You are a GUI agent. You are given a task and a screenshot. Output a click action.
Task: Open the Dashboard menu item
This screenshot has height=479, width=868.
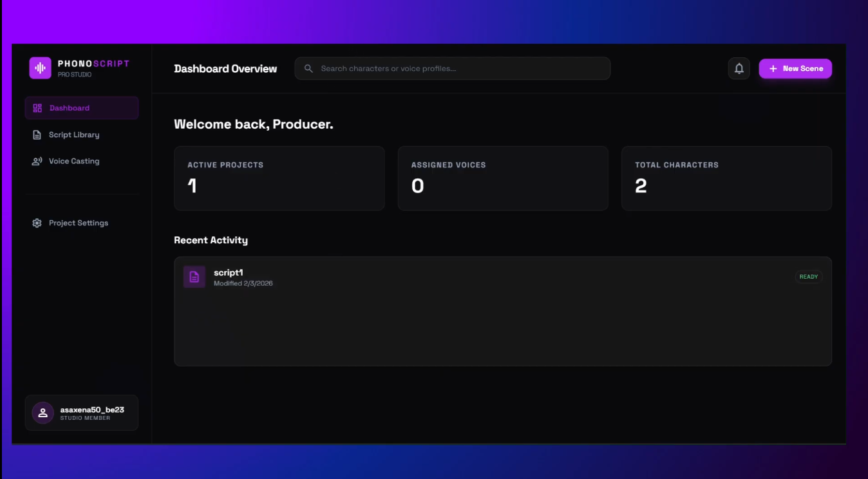click(x=82, y=108)
